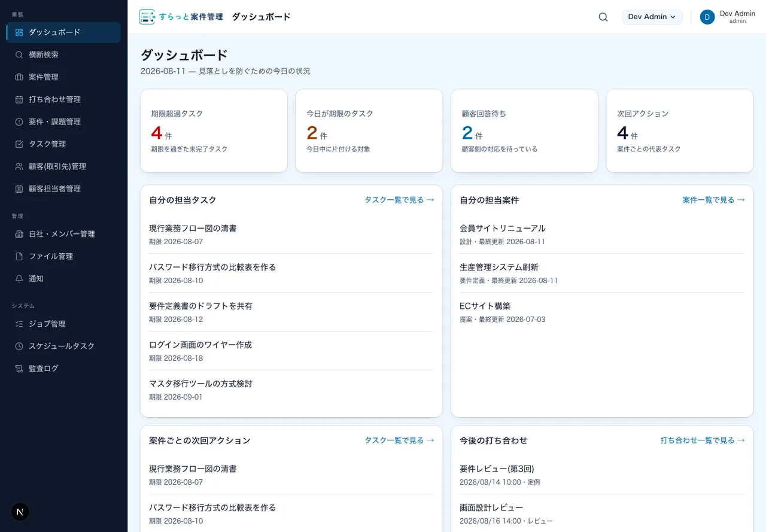Click the 監査ログ scroll icon
Image resolution: width=766 pixels, height=532 pixels.
click(x=19, y=369)
